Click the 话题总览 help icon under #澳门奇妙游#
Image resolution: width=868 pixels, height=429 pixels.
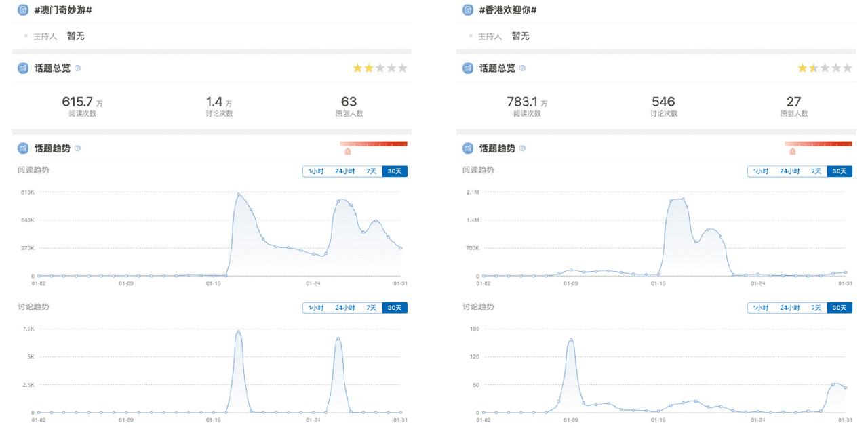(x=77, y=68)
